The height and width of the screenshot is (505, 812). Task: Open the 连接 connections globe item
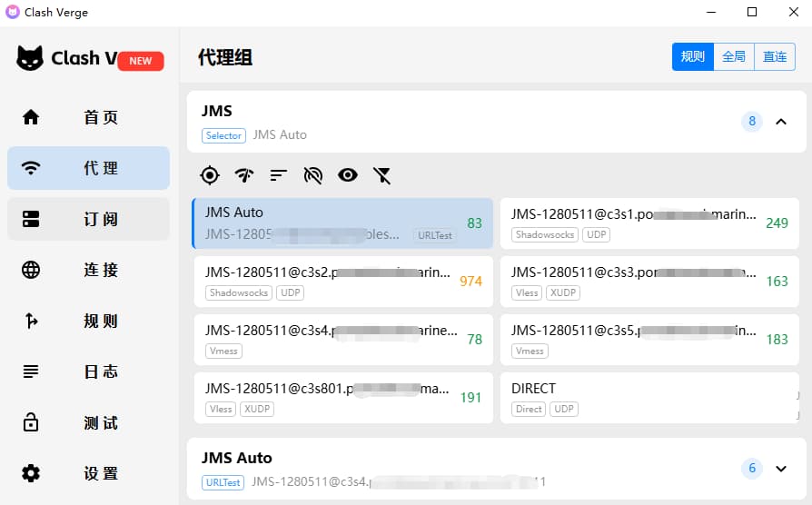(x=88, y=270)
